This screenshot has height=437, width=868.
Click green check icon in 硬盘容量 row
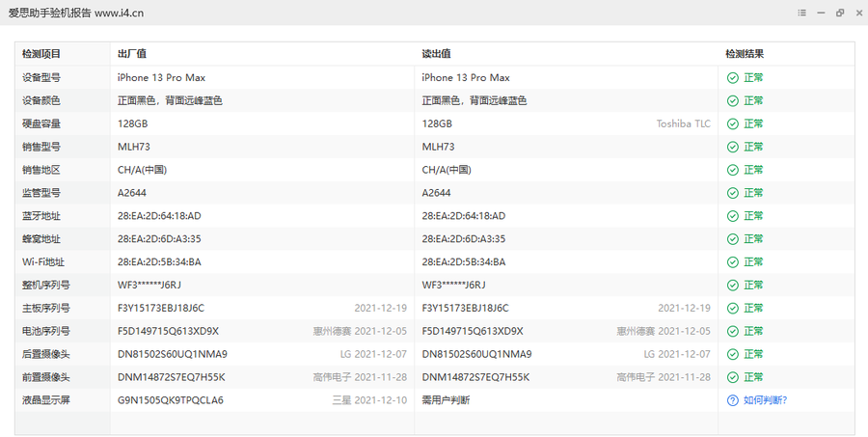(732, 123)
